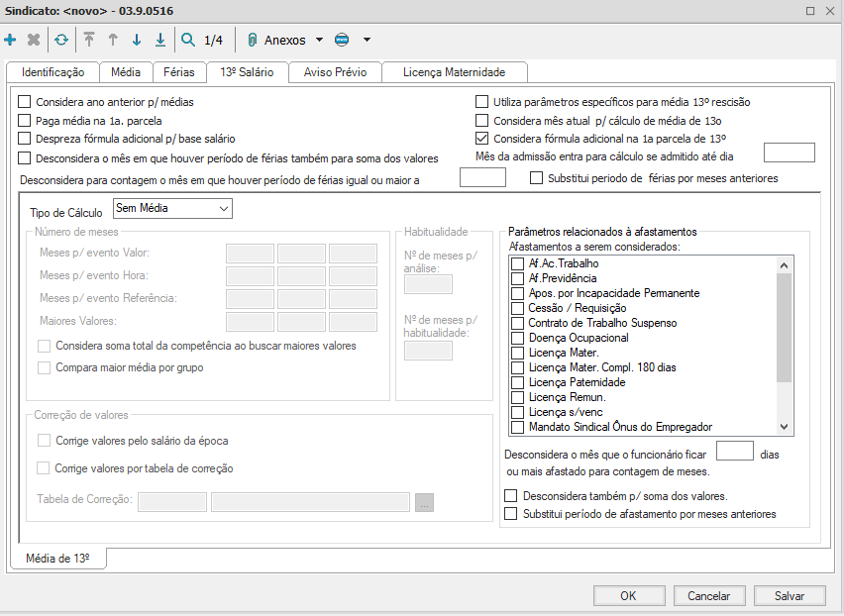This screenshot has height=616, width=844.
Task: Go to next record with down arrow
Action: 137,41
